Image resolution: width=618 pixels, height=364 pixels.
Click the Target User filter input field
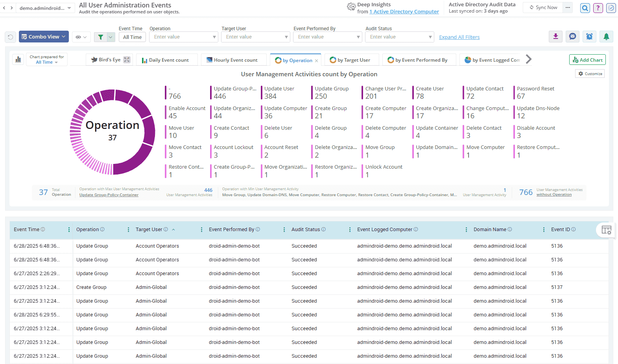click(x=252, y=37)
